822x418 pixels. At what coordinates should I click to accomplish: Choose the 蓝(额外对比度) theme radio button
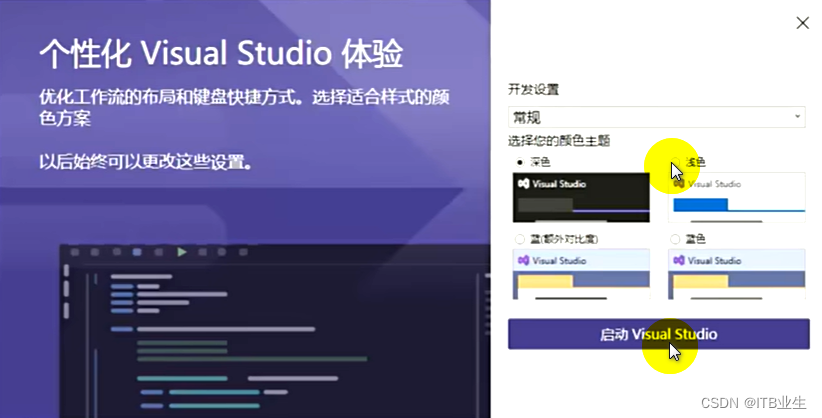pos(520,239)
